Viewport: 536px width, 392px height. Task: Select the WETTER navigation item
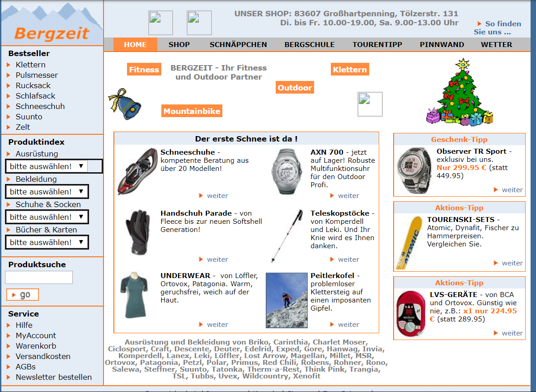[496, 44]
